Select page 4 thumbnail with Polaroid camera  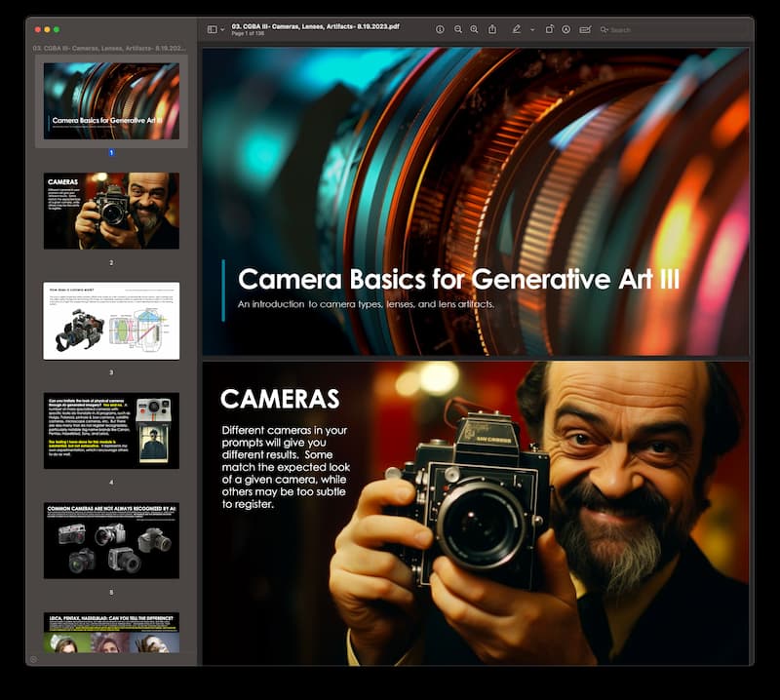[111, 430]
